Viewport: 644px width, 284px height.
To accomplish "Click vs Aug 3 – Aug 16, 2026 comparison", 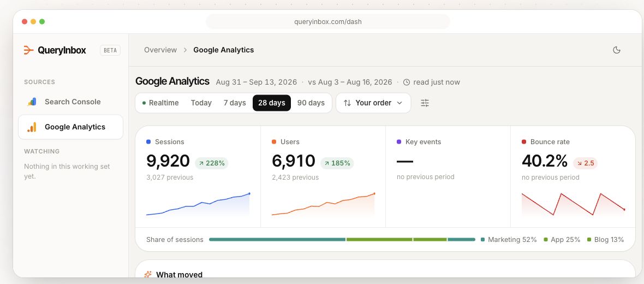I will [x=350, y=82].
